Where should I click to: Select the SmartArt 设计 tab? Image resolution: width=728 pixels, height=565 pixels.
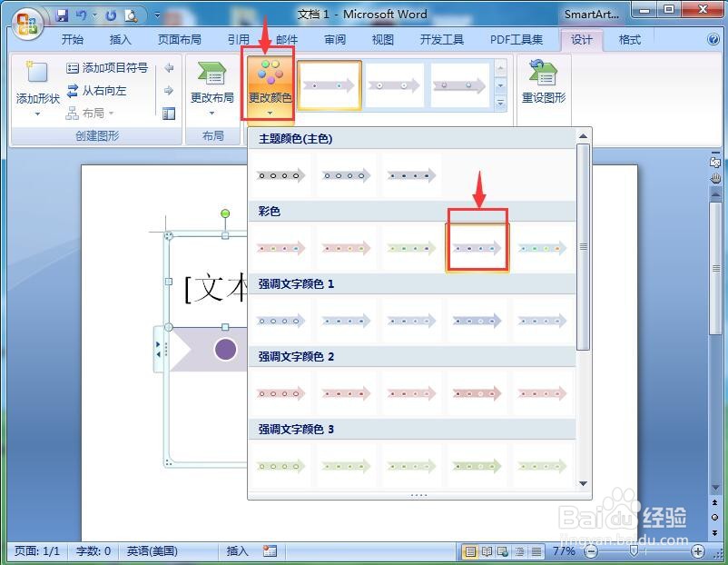click(581, 40)
